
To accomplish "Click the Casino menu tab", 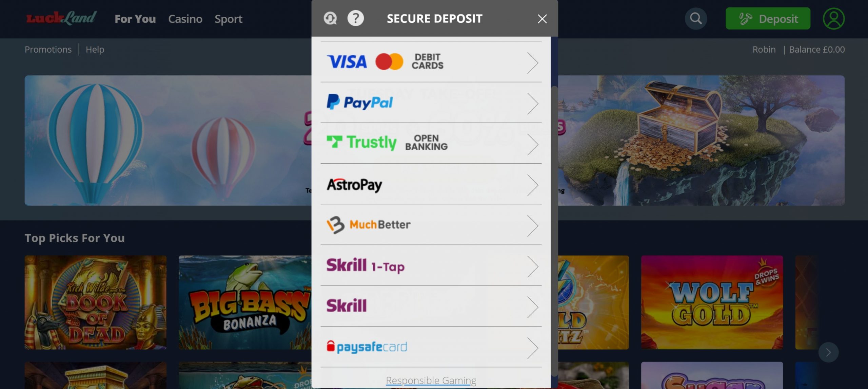I will pyautogui.click(x=185, y=18).
